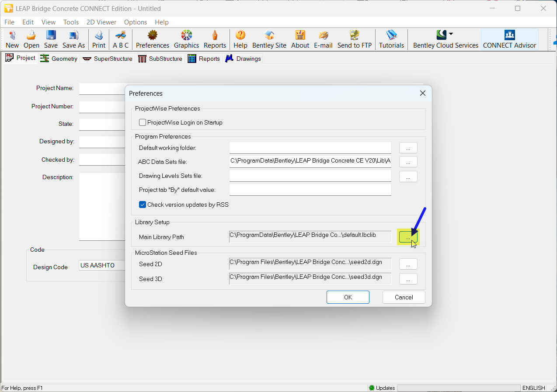Browse for the Main Library Path

pos(408,237)
